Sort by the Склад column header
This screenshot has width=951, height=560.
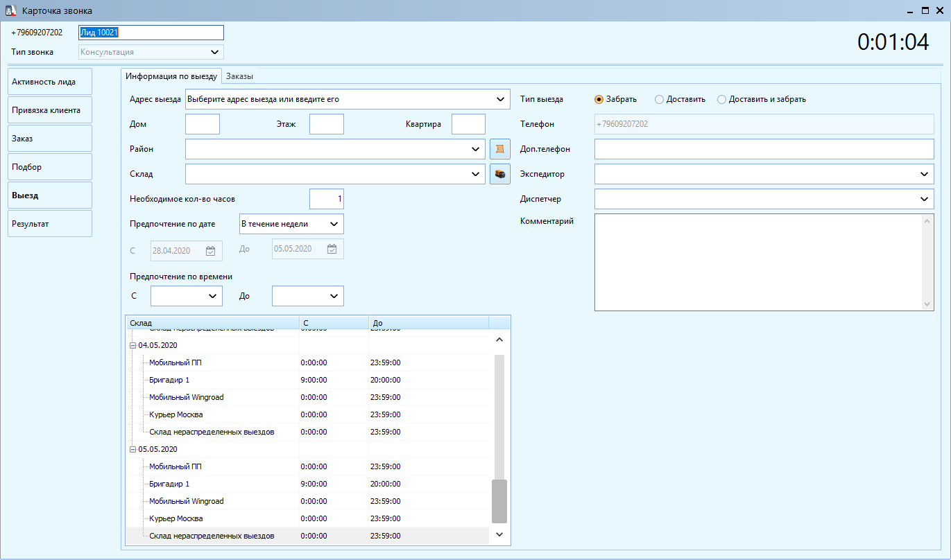(x=213, y=323)
